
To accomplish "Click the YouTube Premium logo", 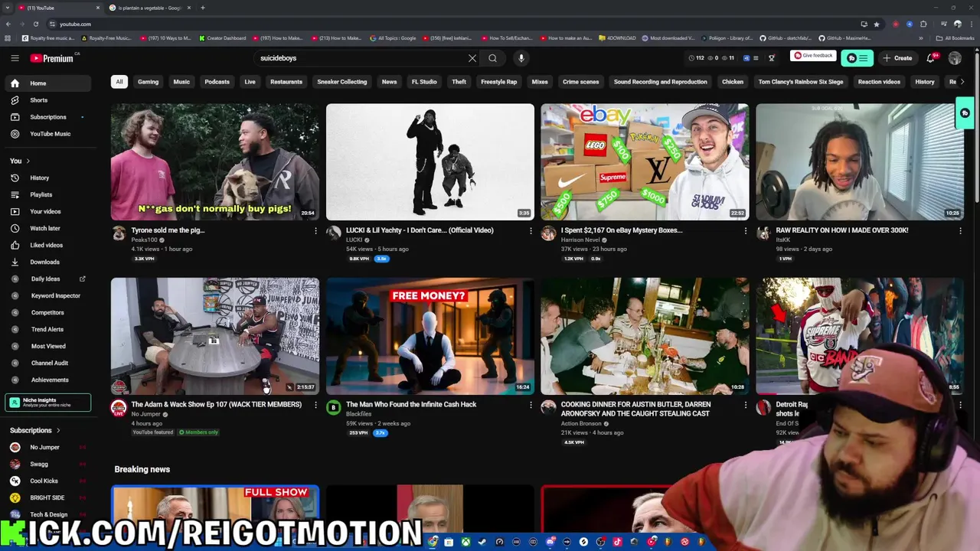I will click(52, 58).
